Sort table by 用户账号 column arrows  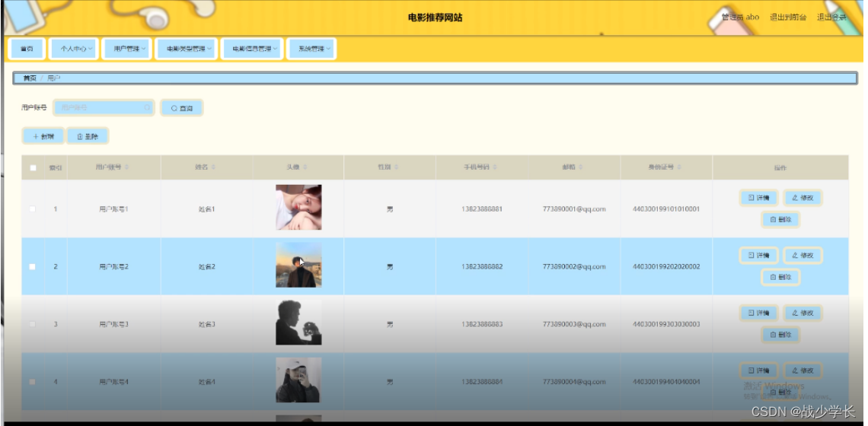coord(128,167)
